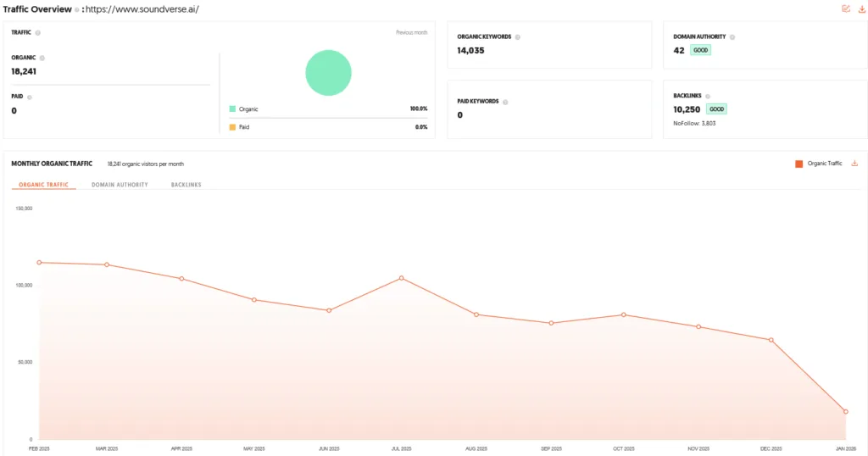Click the '18,241 organic visitors per month' text
Viewport: 868px width, 456px height.
146,164
